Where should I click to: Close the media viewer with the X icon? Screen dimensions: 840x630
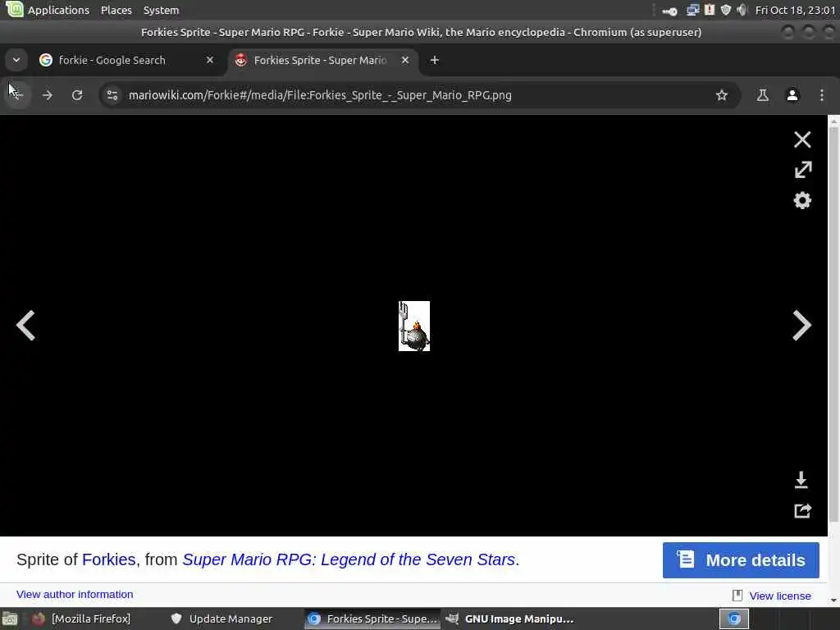802,139
